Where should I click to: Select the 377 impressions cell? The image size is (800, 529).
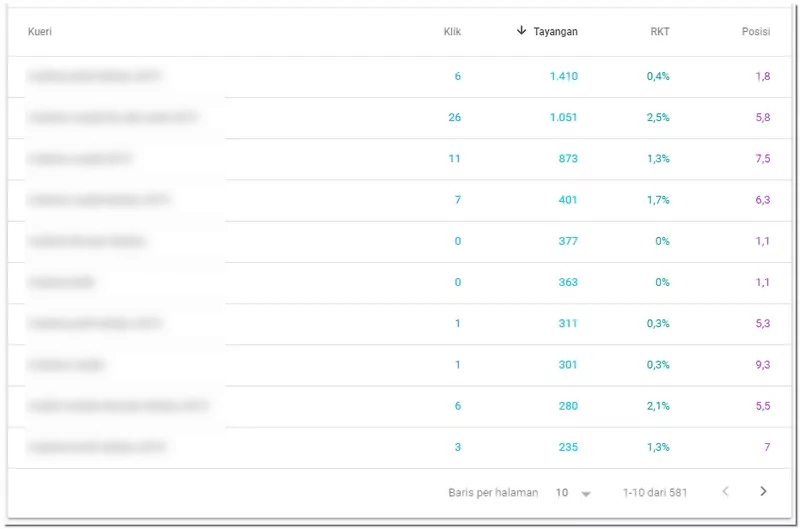[x=568, y=241]
